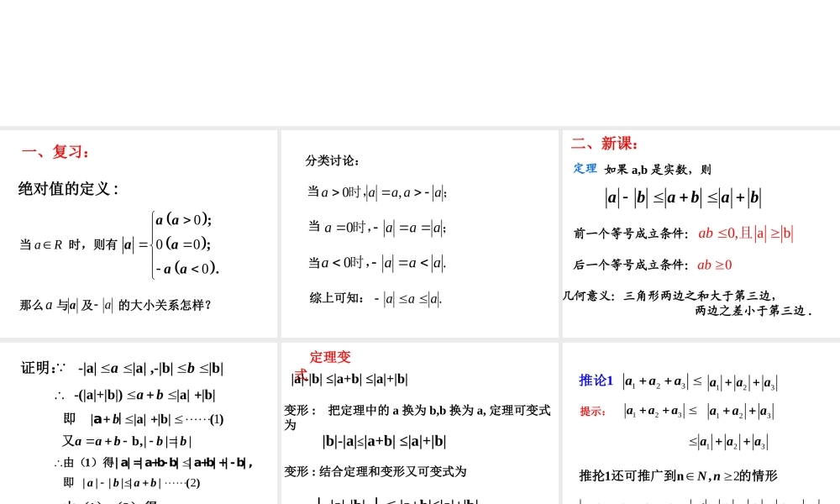The height and width of the screenshot is (504, 840).
Task: Click the inequality |b|-|a|≤|a+b|≤|a|+|b|
Action: [x=384, y=441]
